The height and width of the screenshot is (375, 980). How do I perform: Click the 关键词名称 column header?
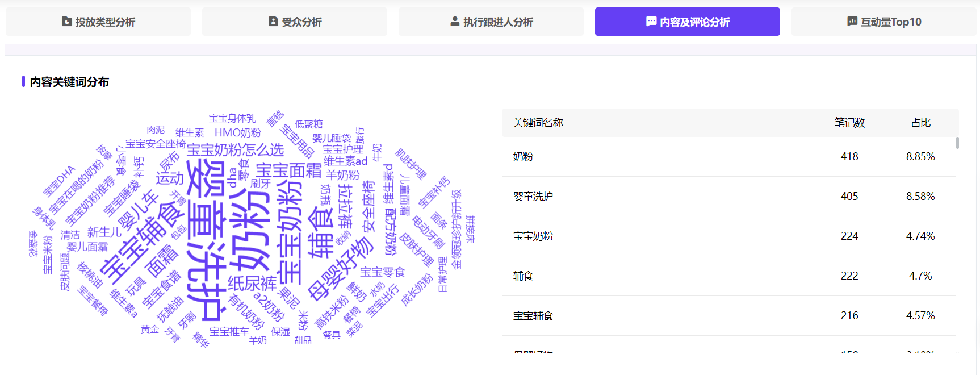pos(538,123)
